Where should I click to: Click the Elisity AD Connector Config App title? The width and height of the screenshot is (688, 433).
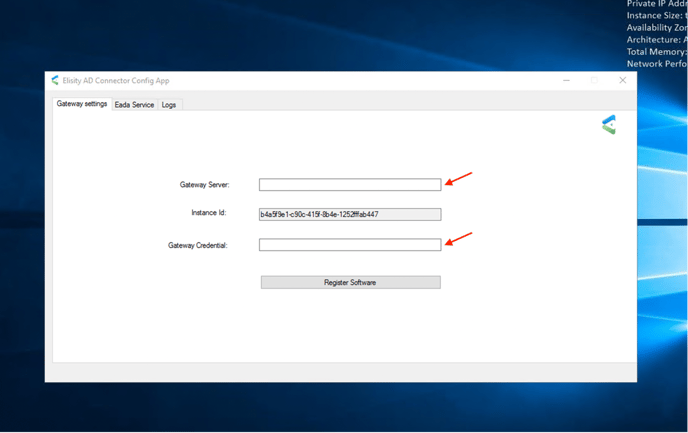(x=116, y=81)
